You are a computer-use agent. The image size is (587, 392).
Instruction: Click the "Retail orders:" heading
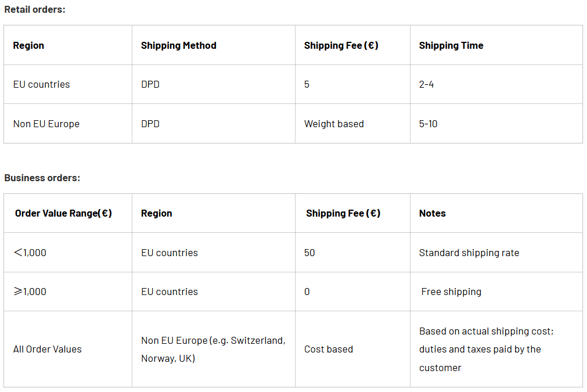(35, 9)
